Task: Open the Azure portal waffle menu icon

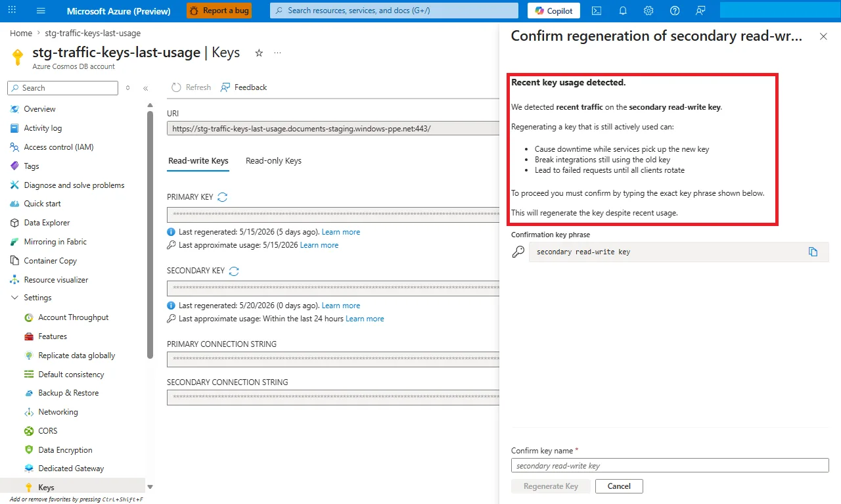Action: [x=12, y=11]
